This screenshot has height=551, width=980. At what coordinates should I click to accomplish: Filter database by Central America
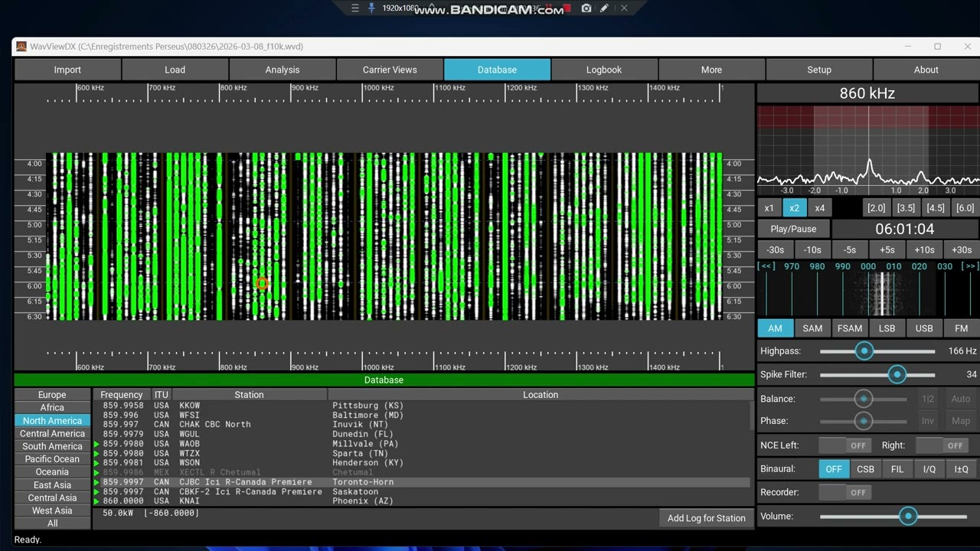(x=52, y=434)
